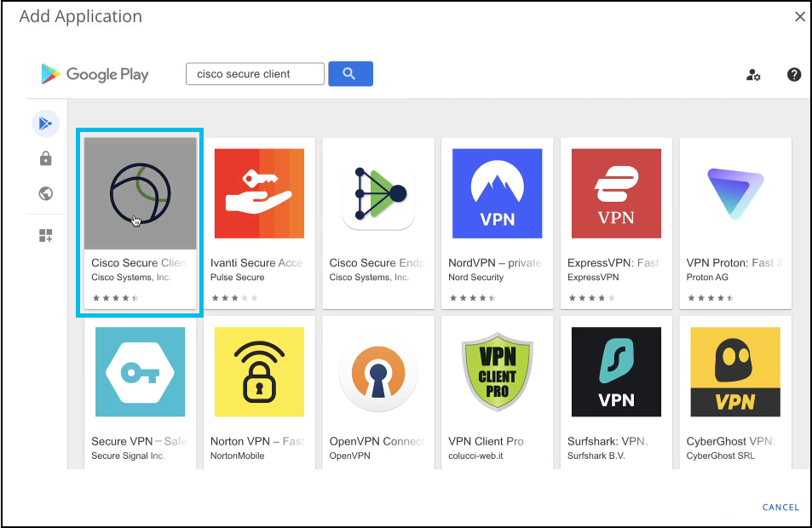This screenshot has width=812, height=528.
Task: Click the CyberGhost VPN: title text
Action: pos(731,441)
